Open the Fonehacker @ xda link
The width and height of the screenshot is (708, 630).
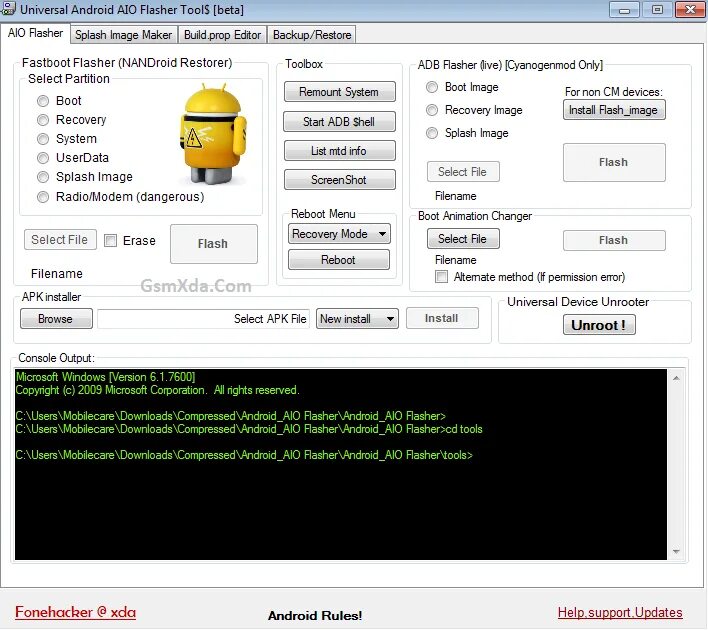pyautogui.click(x=75, y=612)
